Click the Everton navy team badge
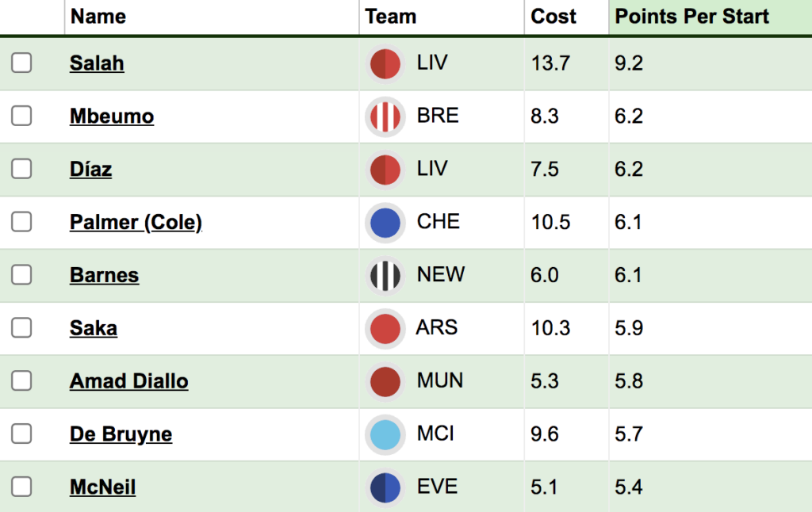 (x=385, y=487)
